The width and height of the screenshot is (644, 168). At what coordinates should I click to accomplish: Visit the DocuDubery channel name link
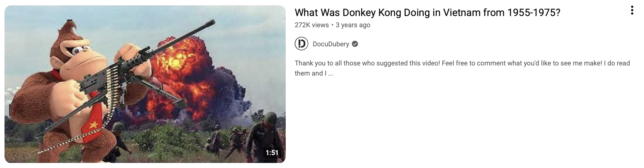pyautogui.click(x=331, y=44)
